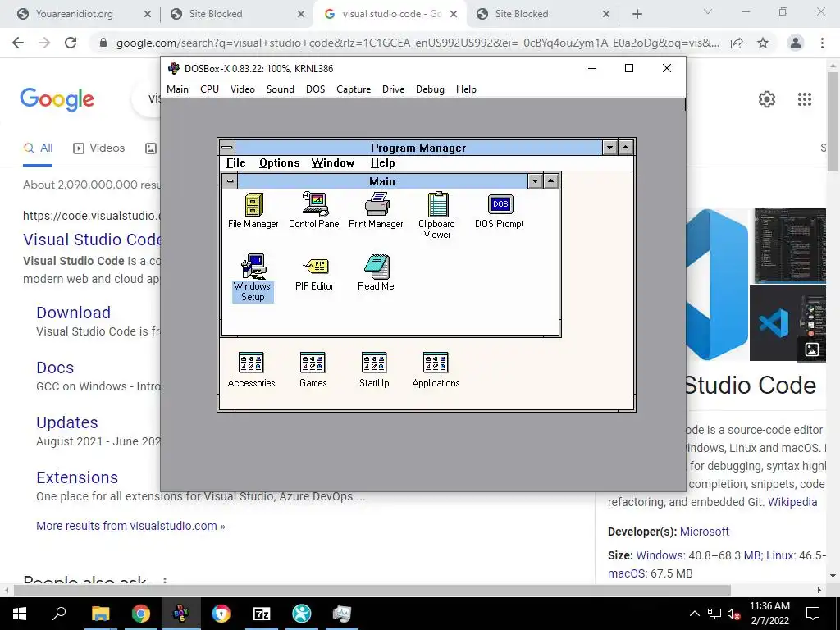This screenshot has height=630, width=840.
Task: Show hidden system tray icons
Action: [694, 614]
